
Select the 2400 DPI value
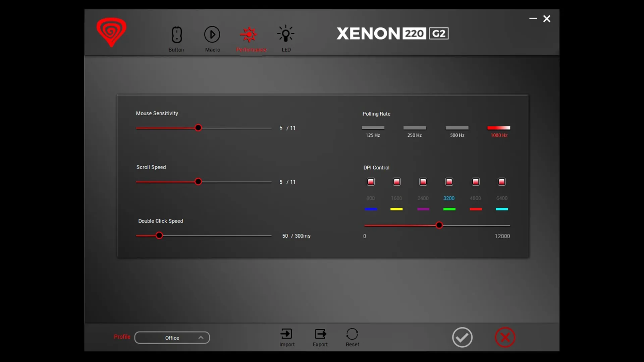pos(423,198)
